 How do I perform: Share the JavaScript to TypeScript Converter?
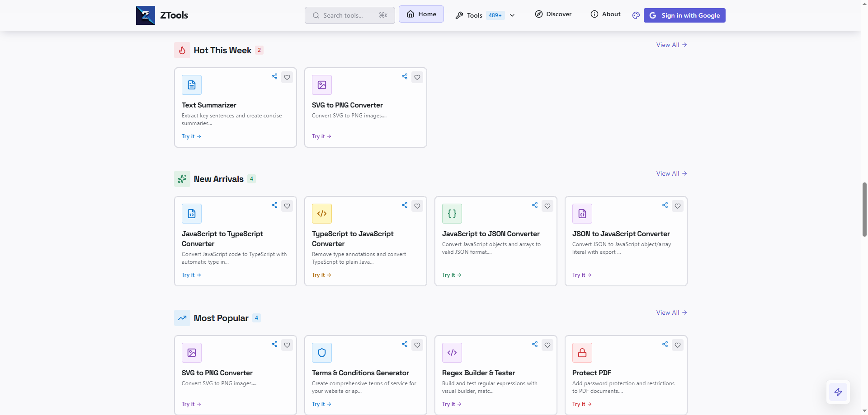click(x=274, y=205)
